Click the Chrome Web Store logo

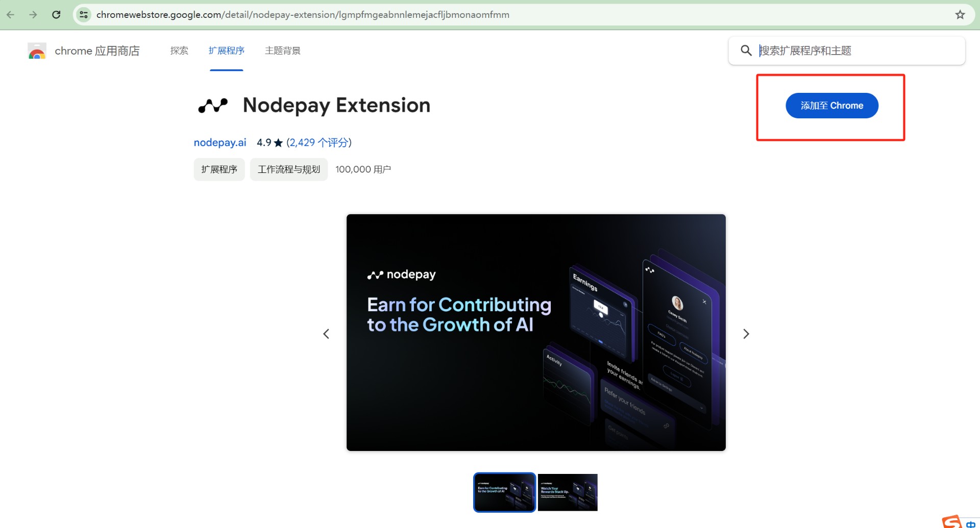pos(37,51)
